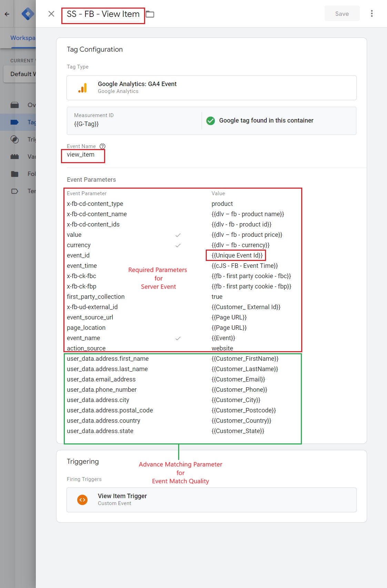Click the user_data.address.city parameter

tap(98, 400)
